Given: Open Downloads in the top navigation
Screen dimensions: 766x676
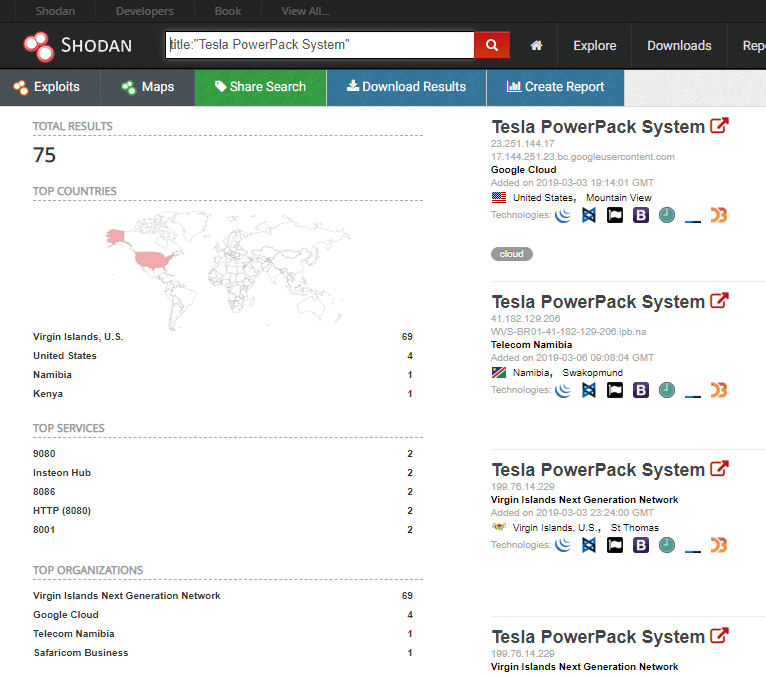Looking at the screenshot, I should [x=679, y=46].
